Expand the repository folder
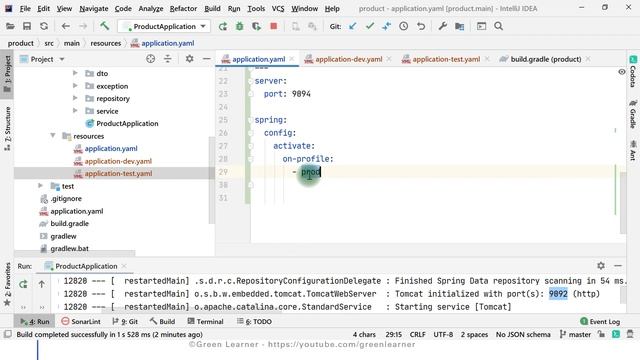 coord(75,98)
